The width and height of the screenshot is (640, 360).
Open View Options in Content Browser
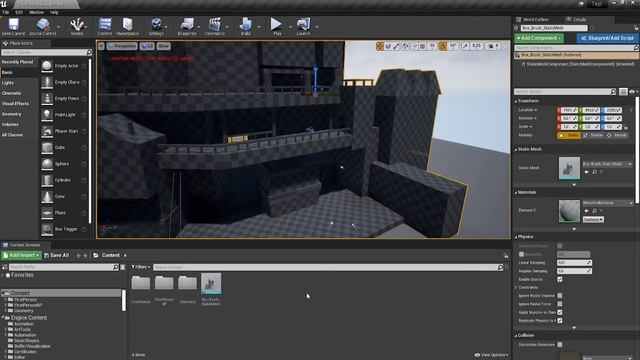click(x=492, y=355)
